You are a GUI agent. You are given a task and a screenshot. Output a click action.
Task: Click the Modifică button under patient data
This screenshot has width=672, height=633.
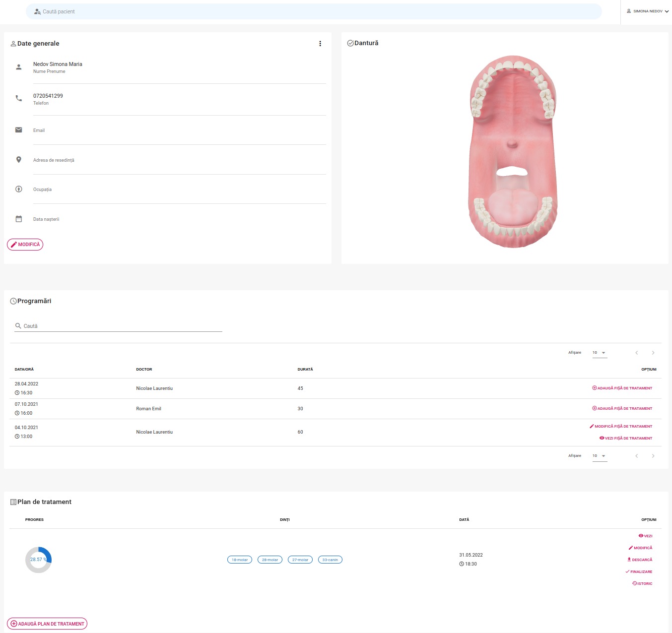(x=25, y=245)
